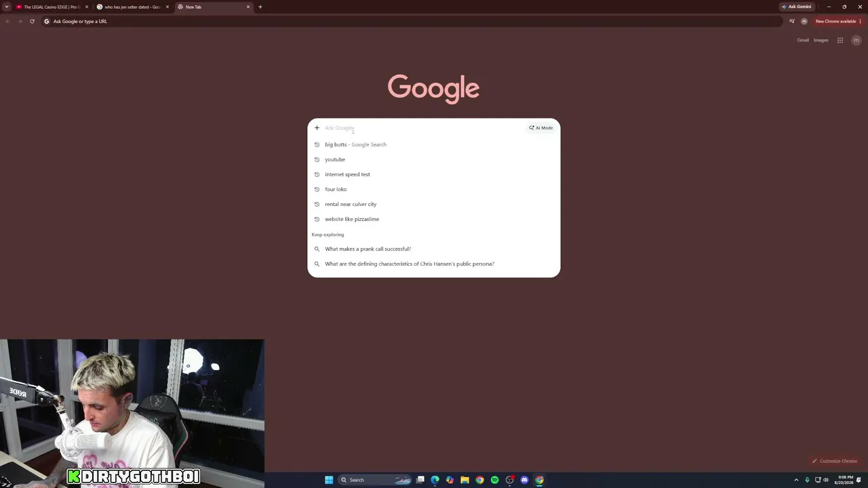
Task: Open Spotify from the taskbar
Action: pos(494,480)
